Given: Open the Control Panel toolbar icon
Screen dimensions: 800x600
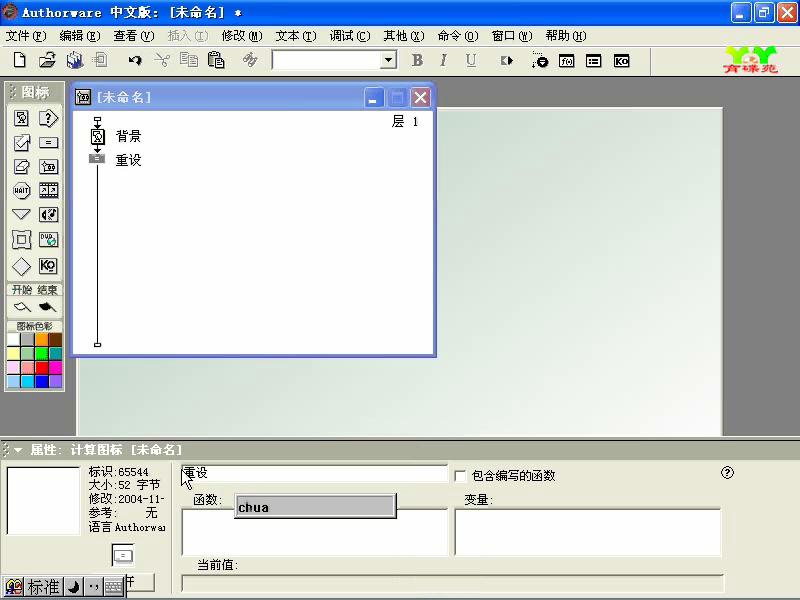Looking at the screenshot, I should click(539, 61).
